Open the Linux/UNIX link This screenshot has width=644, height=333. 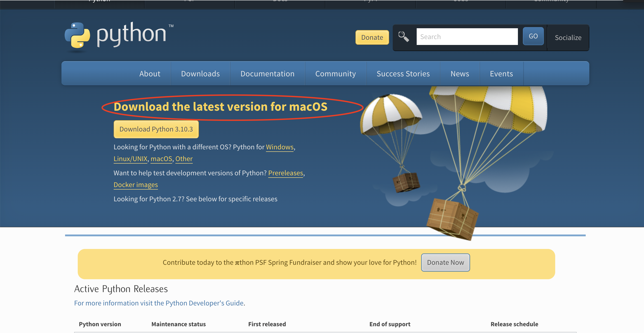(130, 159)
